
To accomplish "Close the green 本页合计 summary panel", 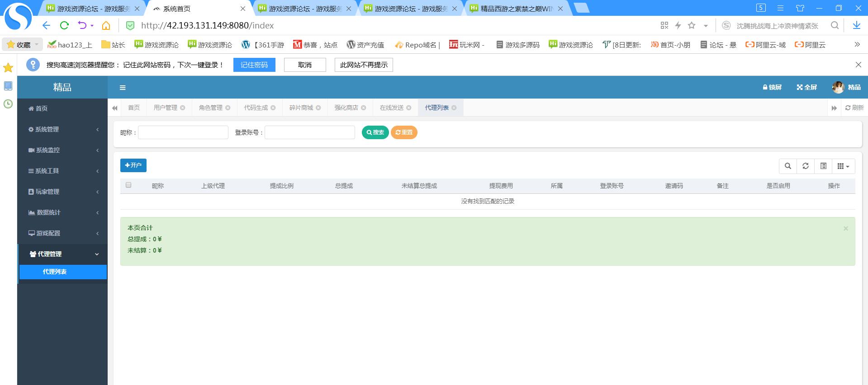I will (x=845, y=229).
